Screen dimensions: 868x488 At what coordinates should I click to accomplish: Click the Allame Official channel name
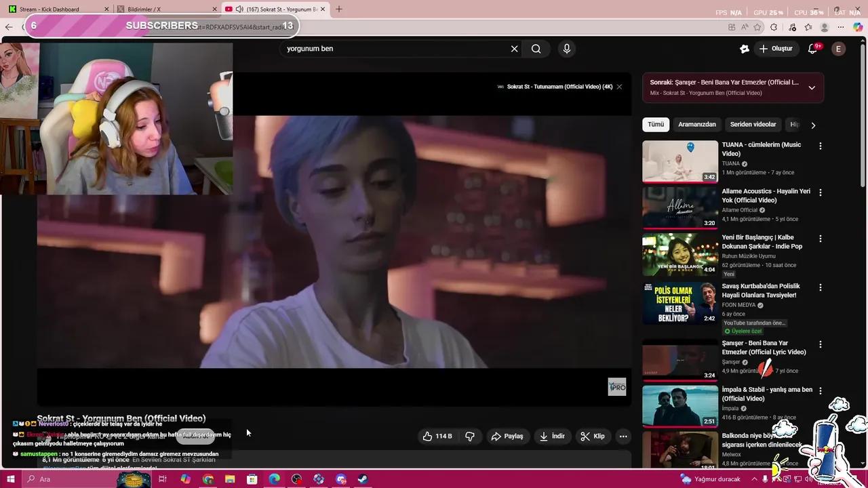740,210
